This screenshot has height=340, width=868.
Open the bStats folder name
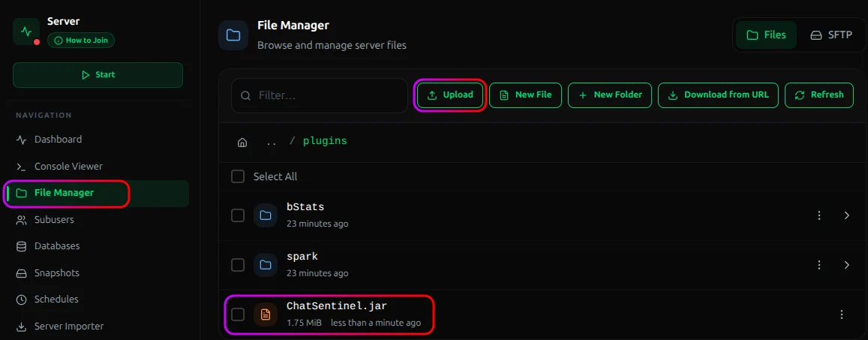[305, 207]
